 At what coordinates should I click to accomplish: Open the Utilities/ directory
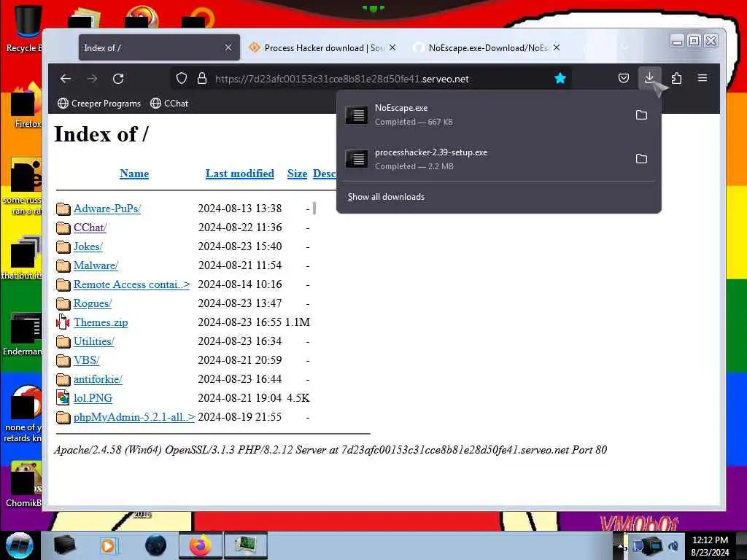pyautogui.click(x=94, y=341)
